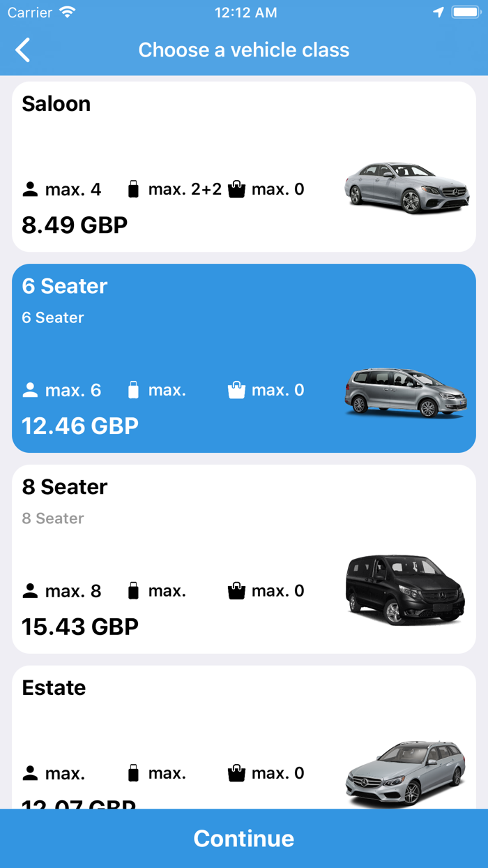Click the shopping bag icon on 8 Seater card
This screenshot has height=868, width=488.
click(237, 591)
